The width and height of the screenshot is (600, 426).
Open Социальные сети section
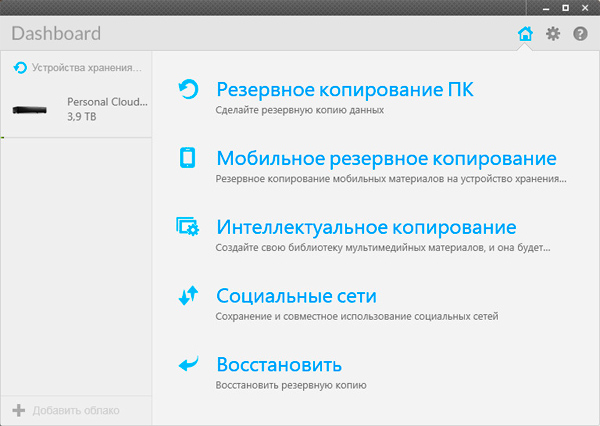[296, 296]
